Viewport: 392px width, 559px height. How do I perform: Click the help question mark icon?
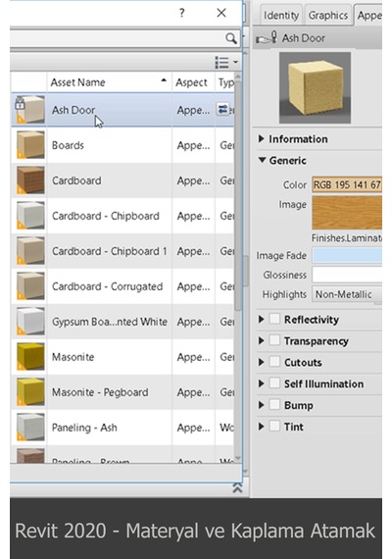click(182, 13)
